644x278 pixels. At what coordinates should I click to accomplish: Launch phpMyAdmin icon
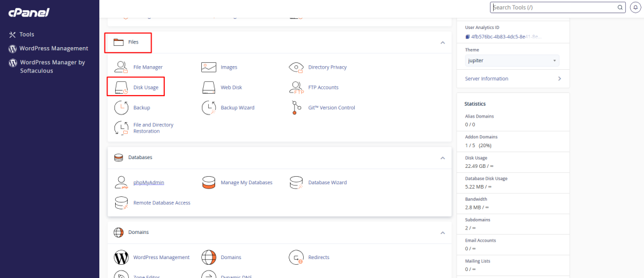121,182
